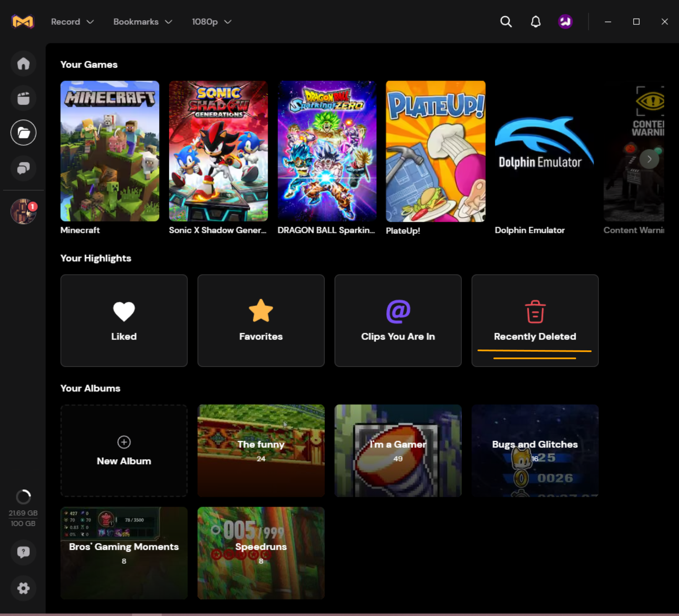Open Sonic X Shadow Generations cover
This screenshot has height=616, width=679.
(218, 151)
